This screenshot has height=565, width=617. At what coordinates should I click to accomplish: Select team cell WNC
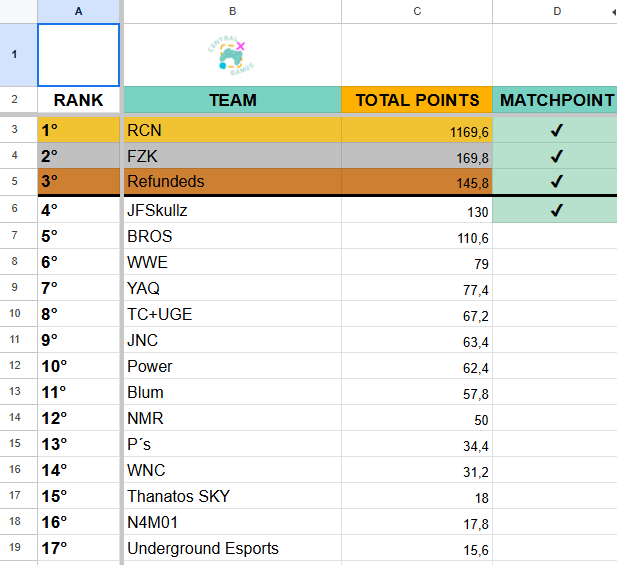(x=233, y=469)
